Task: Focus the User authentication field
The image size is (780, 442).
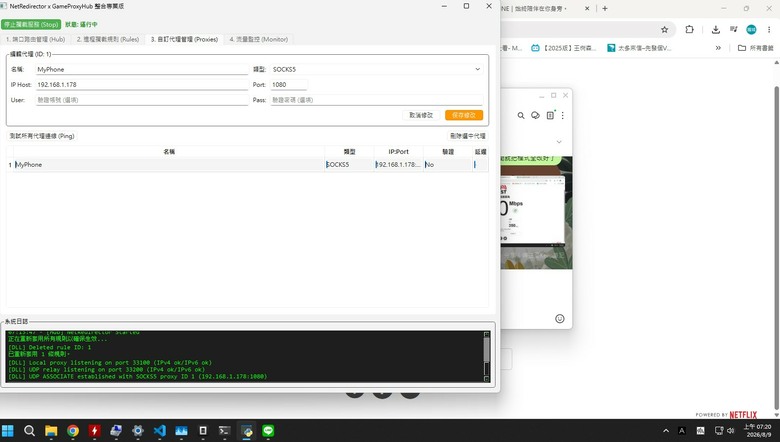Action: (142, 100)
